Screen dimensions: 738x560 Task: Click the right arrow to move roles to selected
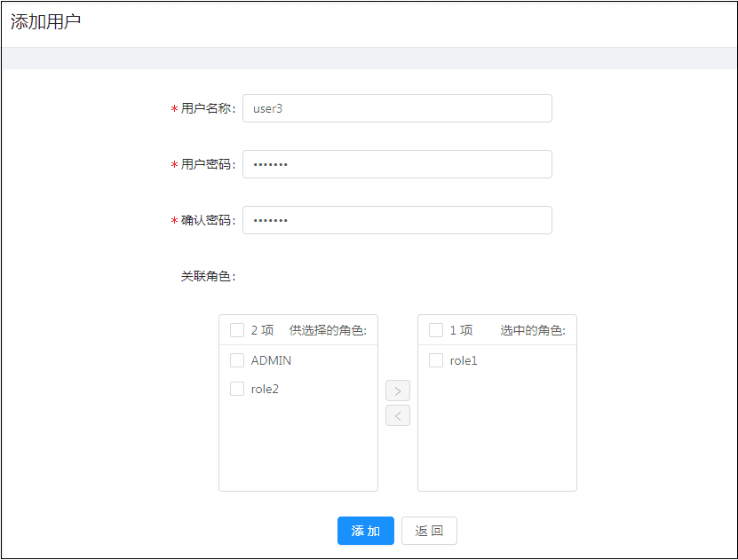[397, 391]
